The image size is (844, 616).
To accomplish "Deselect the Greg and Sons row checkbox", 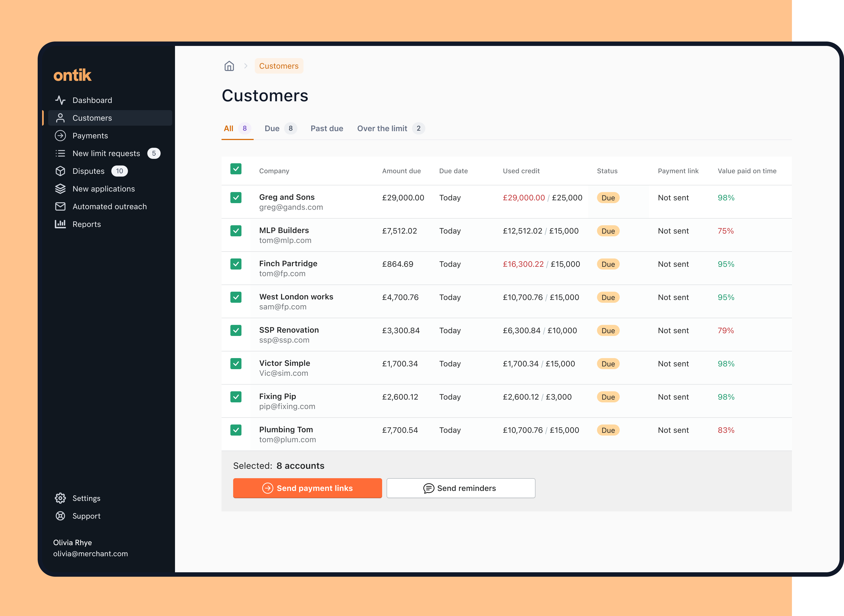I will click(x=236, y=197).
